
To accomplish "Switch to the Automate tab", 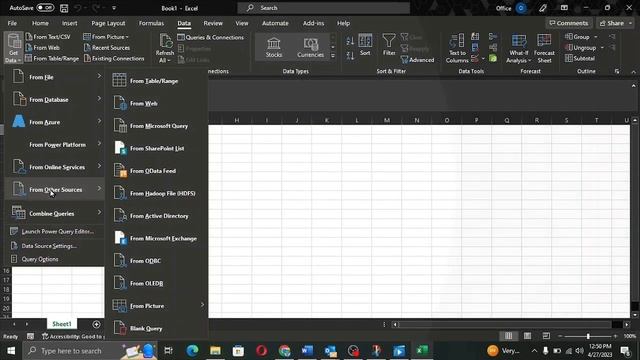I will pyautogui.click(x=275, y=23).
